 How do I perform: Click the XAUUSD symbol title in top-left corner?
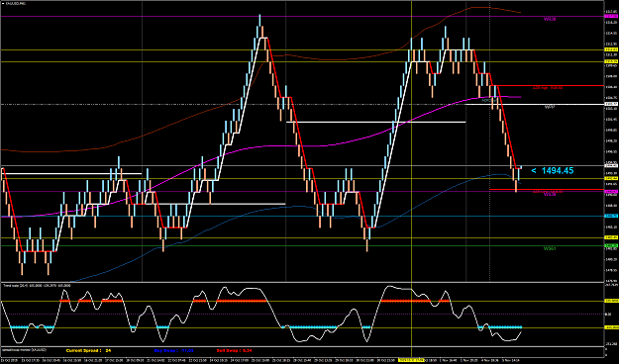15,3
